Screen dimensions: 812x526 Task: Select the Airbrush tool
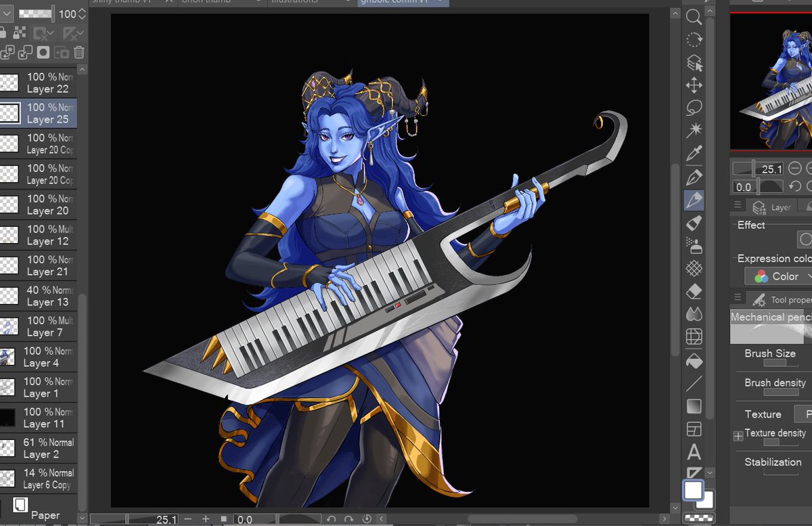tap(694, 245)
